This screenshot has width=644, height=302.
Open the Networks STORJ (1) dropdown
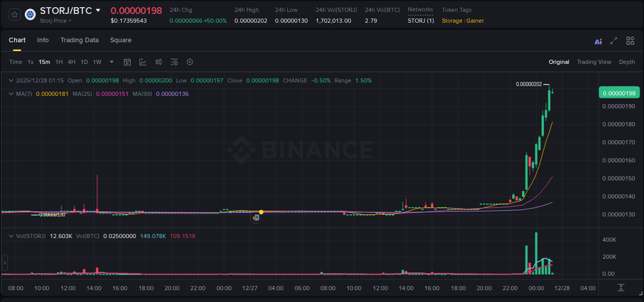421,21
